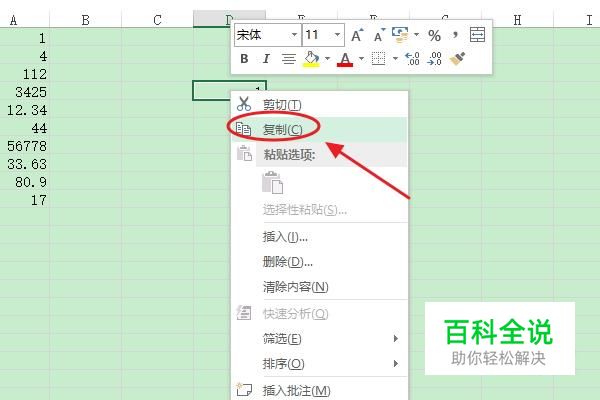Viewport: 600px width, 400px height.
Task: Select column H header
Action: 517,20
